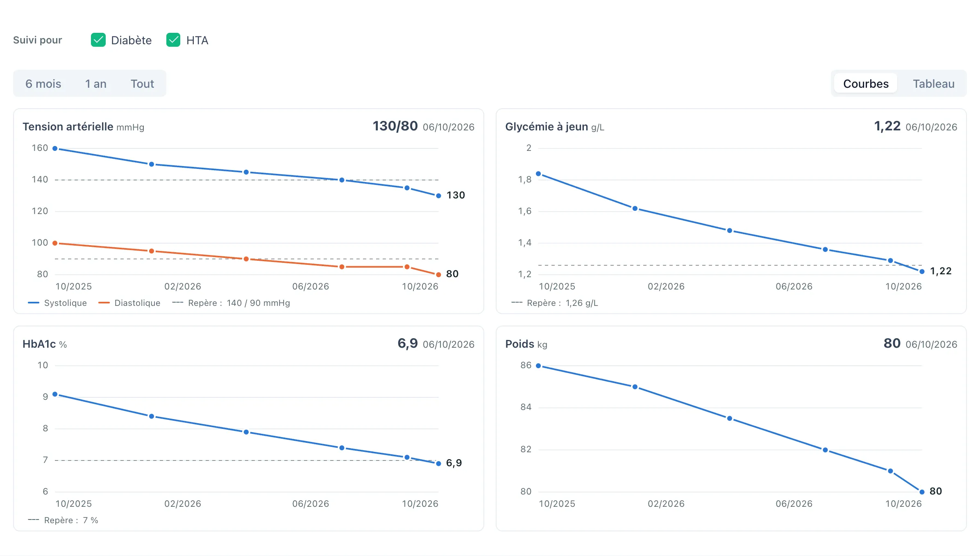Click the Diastolique legend line swatch
Image resolution: width=980 pixels, height=556 pixels.
point(104,303)
